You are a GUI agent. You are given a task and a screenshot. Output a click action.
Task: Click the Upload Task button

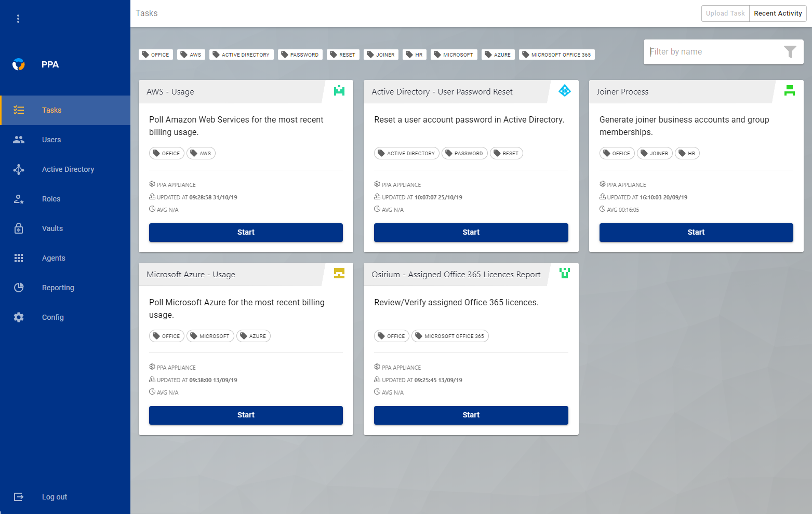(x=725, y=13)
